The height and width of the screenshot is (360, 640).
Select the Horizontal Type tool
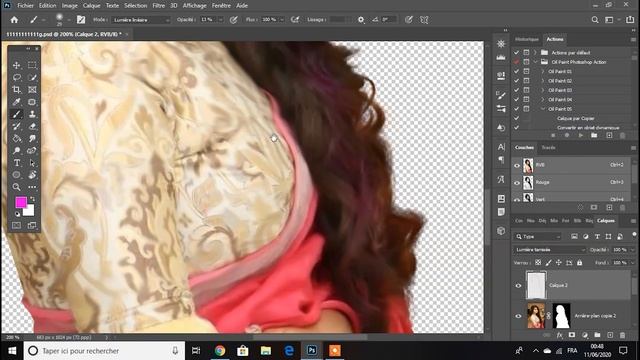[x=16, y=163]
